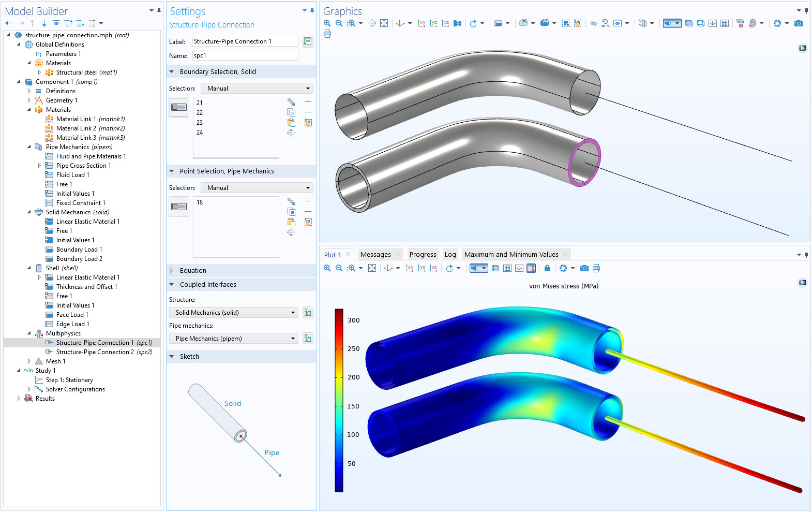
Task: Click Zoom Extents in the Graphics toolbar
Action: click(384, 23)
